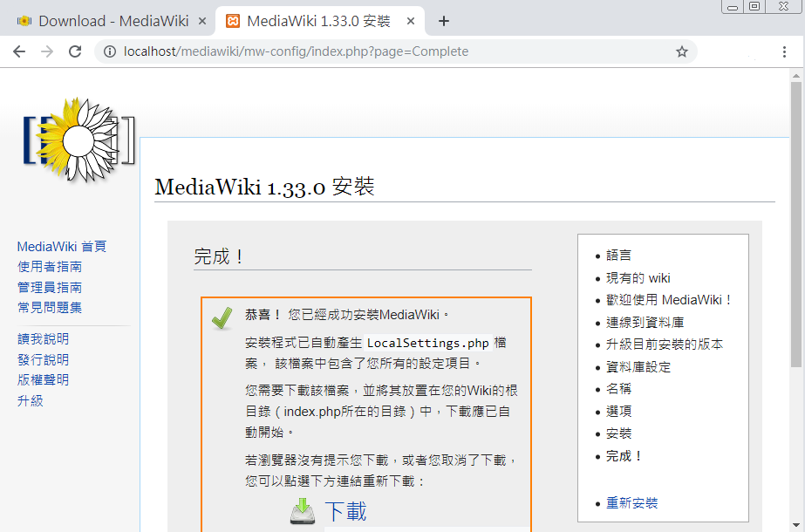Click the browser back arrow
Image resolution: width=805 pixels, height=532 pixels.
(x=19, y=51)
